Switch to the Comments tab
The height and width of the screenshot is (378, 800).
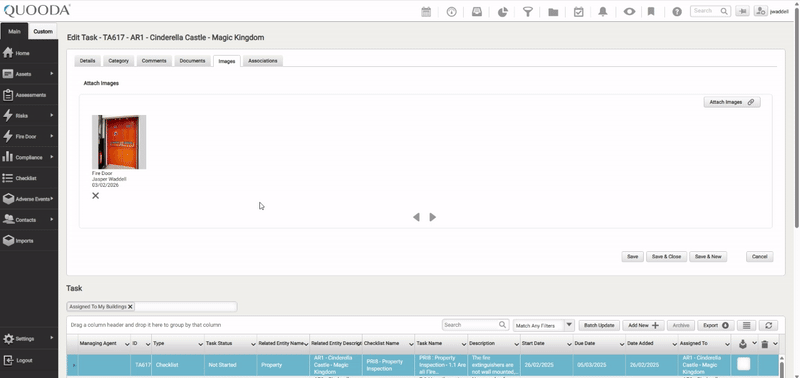click(154, 61)
